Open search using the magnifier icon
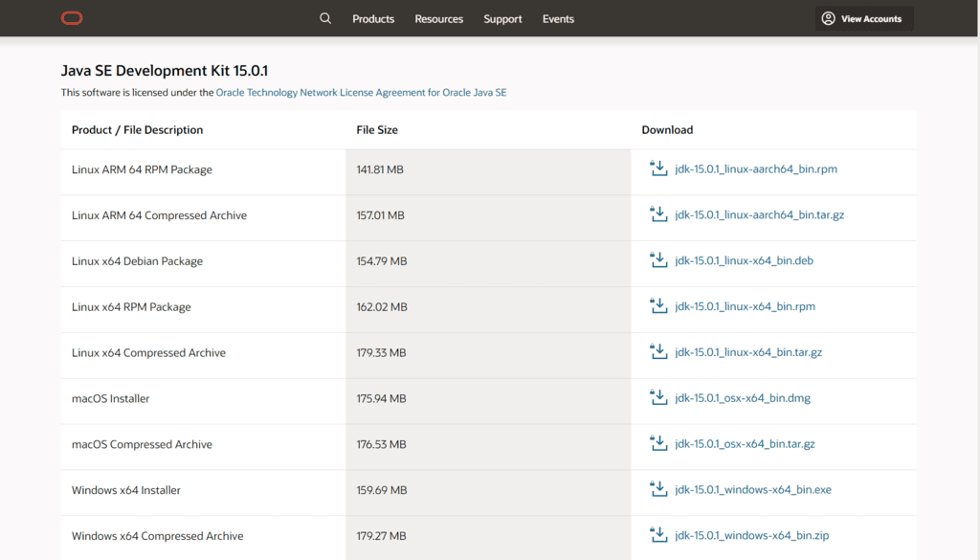The image size is (980, 560). 325,17
